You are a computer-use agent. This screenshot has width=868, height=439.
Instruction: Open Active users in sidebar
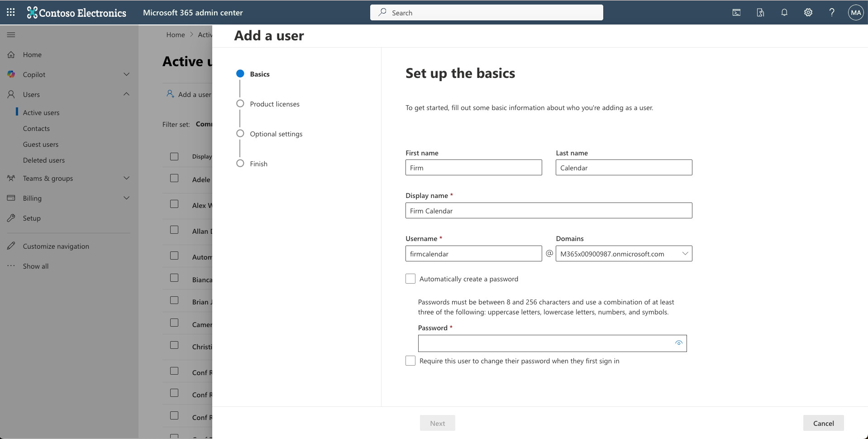point(41,112)
